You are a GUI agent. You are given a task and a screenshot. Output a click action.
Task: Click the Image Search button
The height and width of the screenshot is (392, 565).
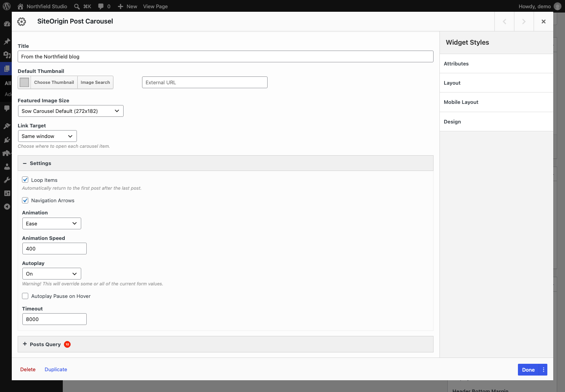[x=95, y=82]
